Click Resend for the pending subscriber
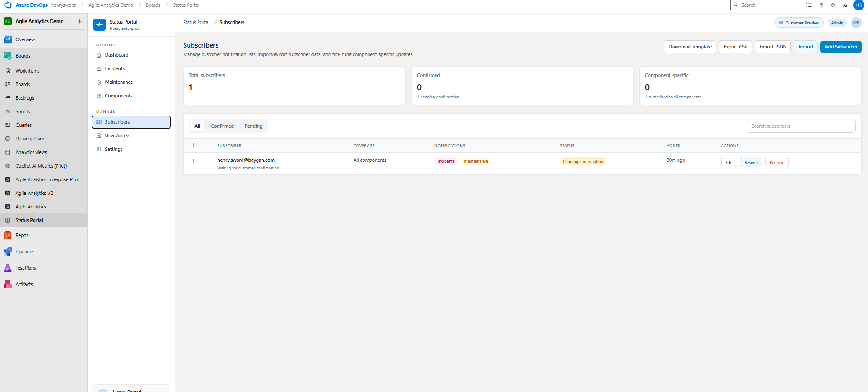 click(x=751, y=162)
